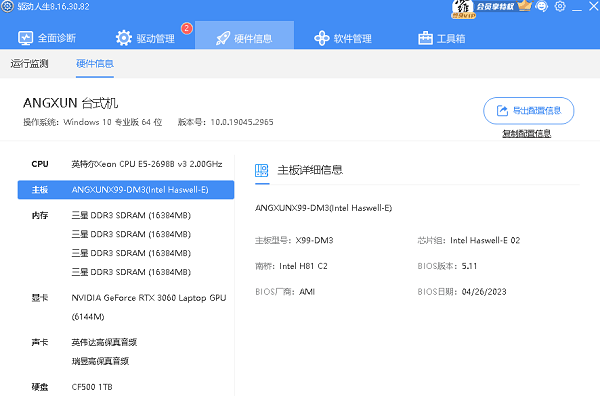Click the BIOS厂商 AMI value

pyautogui.click(x=307, y=292)
